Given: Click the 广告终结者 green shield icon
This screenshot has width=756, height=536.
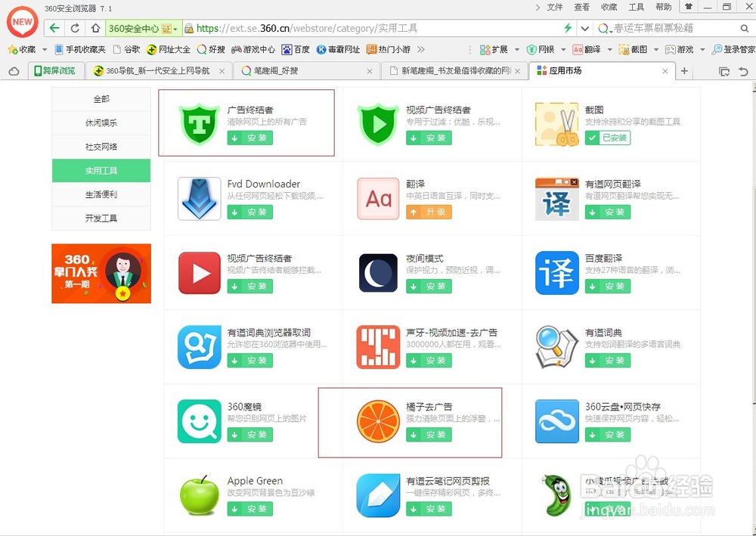Looking at the screenshot, I should pyautogui.click(x=199, y=124).
